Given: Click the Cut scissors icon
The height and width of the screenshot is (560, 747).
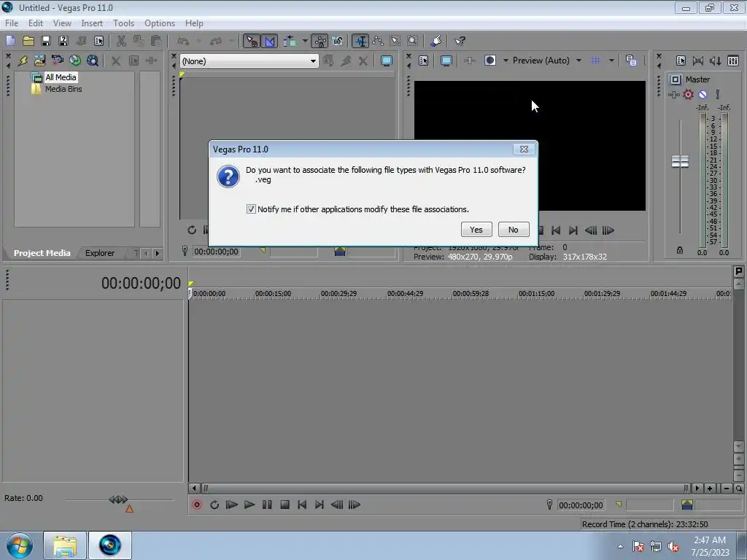Looking at the screenshot, I should [121, 41].
